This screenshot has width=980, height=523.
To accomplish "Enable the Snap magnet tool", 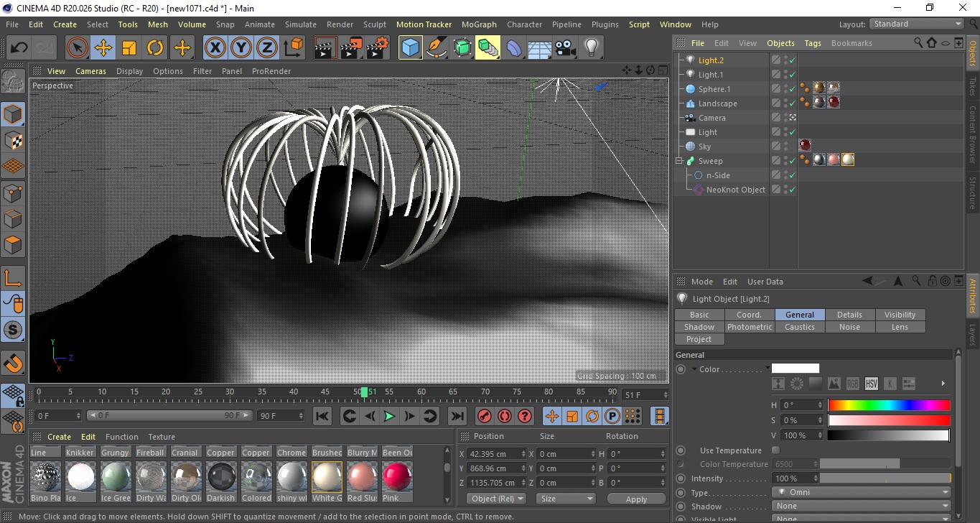I will (13, 363).
